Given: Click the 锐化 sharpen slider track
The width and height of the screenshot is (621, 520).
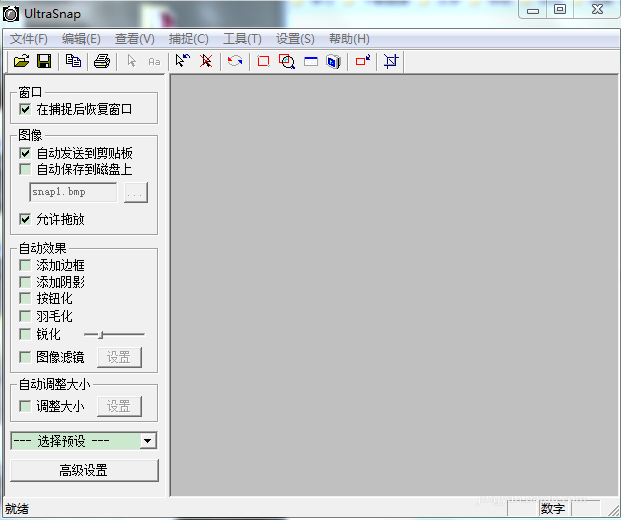Looking at the screenshot, I should tap(114, 335).
